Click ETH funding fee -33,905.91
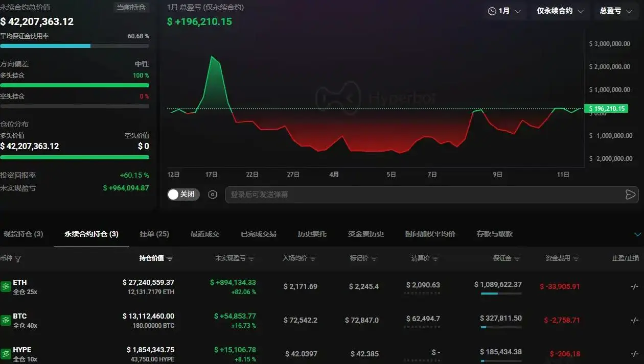 point(560,286)
